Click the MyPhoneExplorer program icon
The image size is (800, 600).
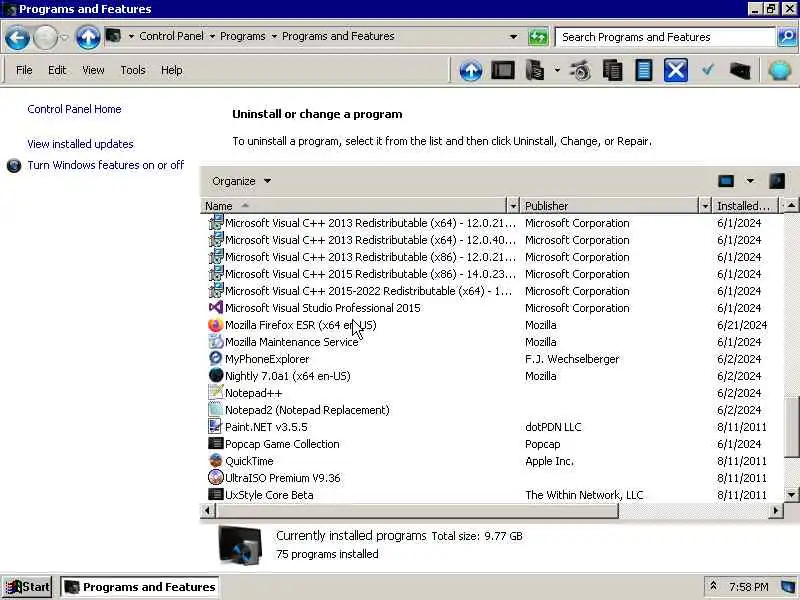click(x=216, y=359)
